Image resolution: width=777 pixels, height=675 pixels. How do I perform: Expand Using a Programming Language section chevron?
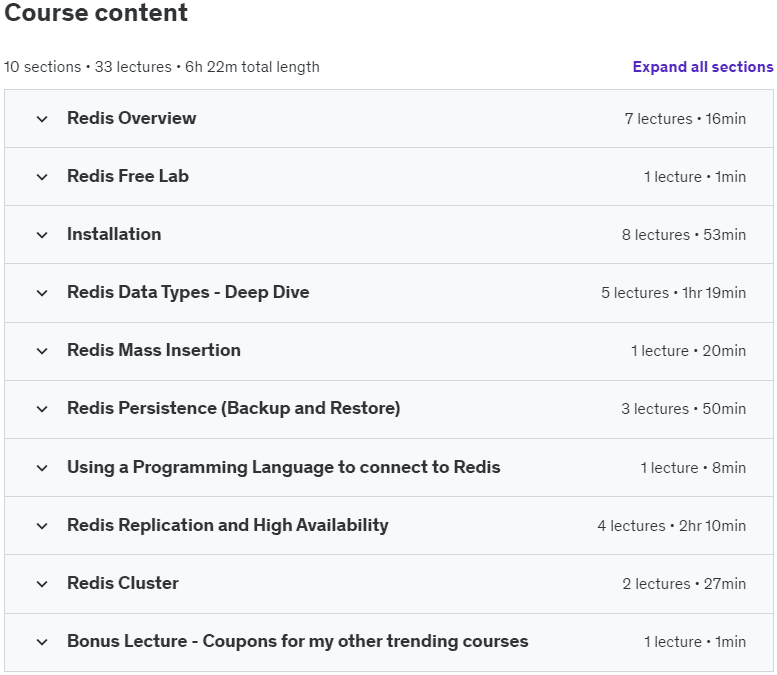click(x=42, y=468)
